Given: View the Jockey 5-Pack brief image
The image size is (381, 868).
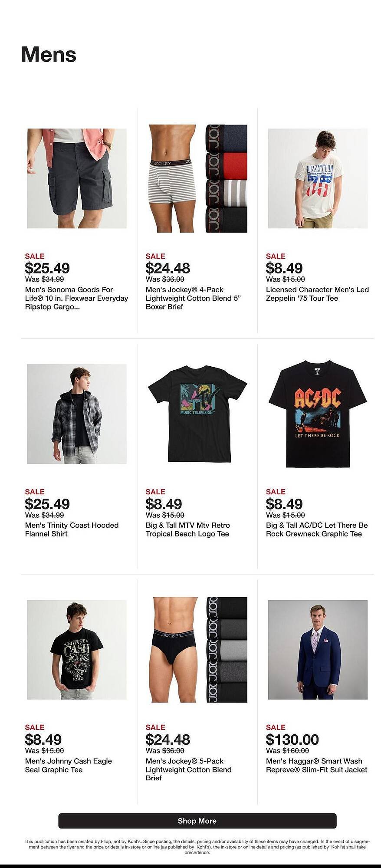Looking at the screenshot, I should (x=198, y=650).
